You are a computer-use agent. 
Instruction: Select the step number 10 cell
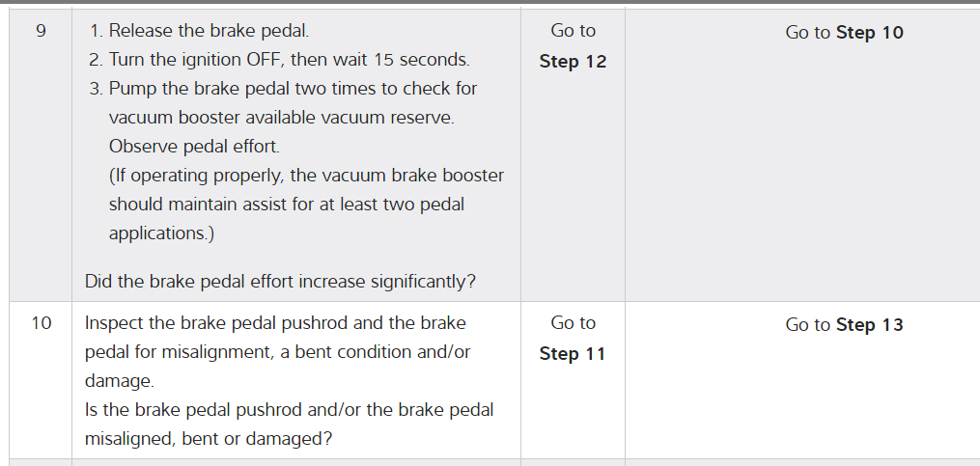coord(41,323)
